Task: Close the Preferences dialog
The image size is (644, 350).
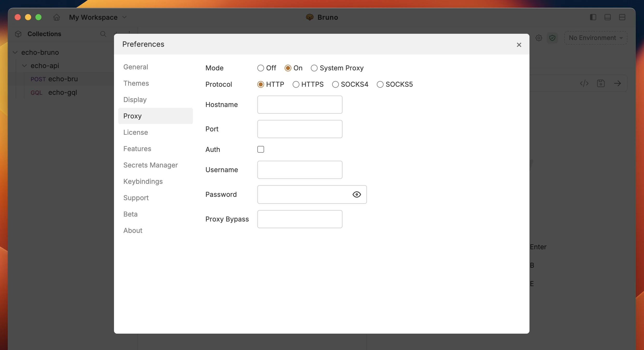Action: click(519, 45)
